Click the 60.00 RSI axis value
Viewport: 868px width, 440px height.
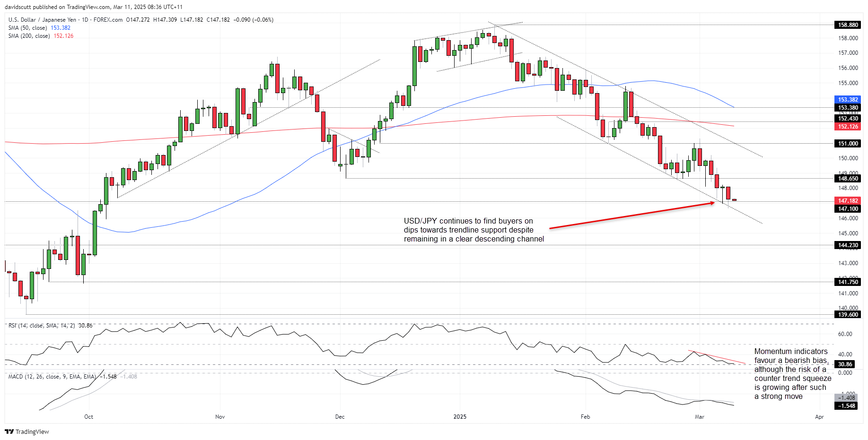click(845, 334)
